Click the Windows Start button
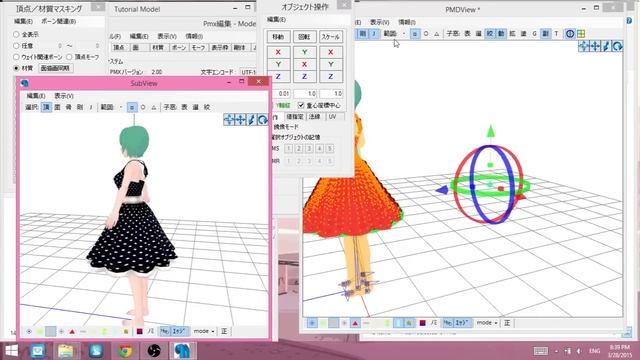 [x=12, y=351]
